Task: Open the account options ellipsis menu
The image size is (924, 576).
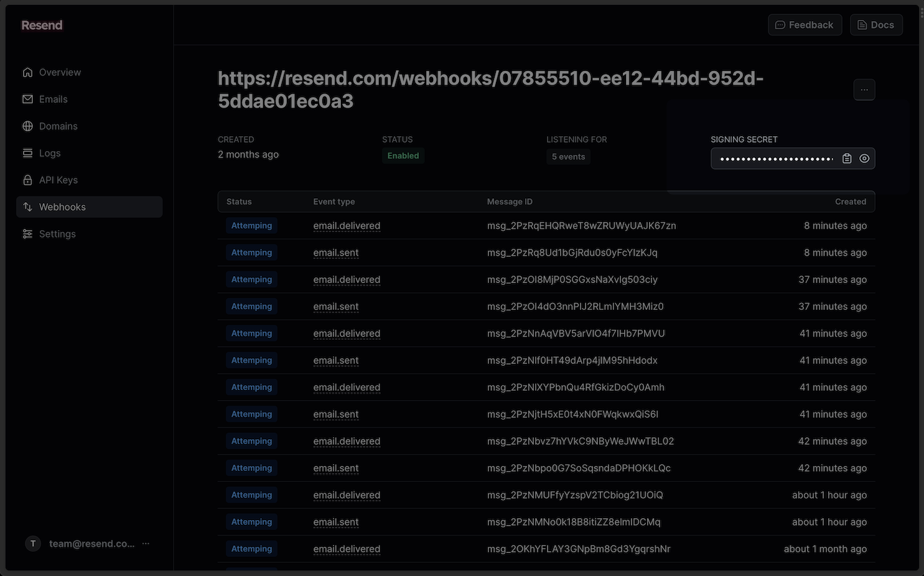Action: coord(146,544)
